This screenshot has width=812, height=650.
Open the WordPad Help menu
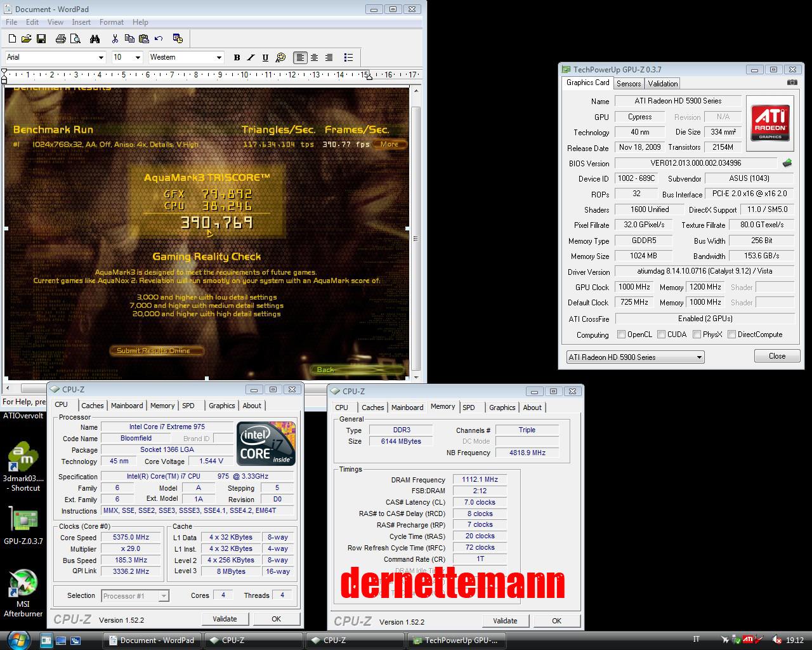pos(140,22)
